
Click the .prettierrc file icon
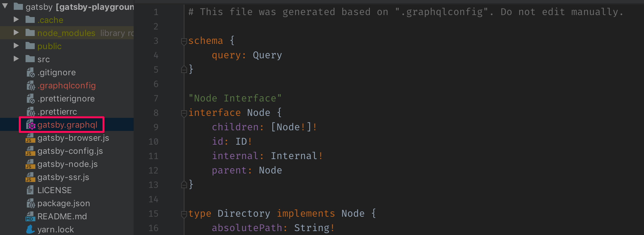click(x=30, y=112)
